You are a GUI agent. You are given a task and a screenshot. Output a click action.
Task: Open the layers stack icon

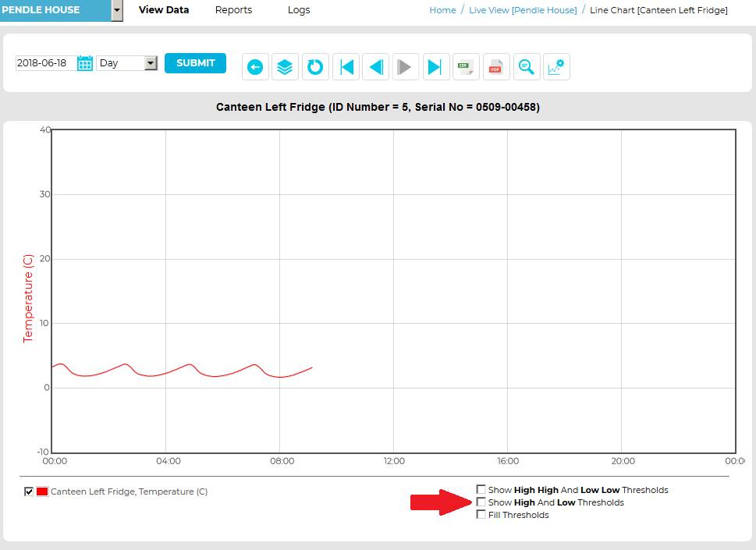286,67
